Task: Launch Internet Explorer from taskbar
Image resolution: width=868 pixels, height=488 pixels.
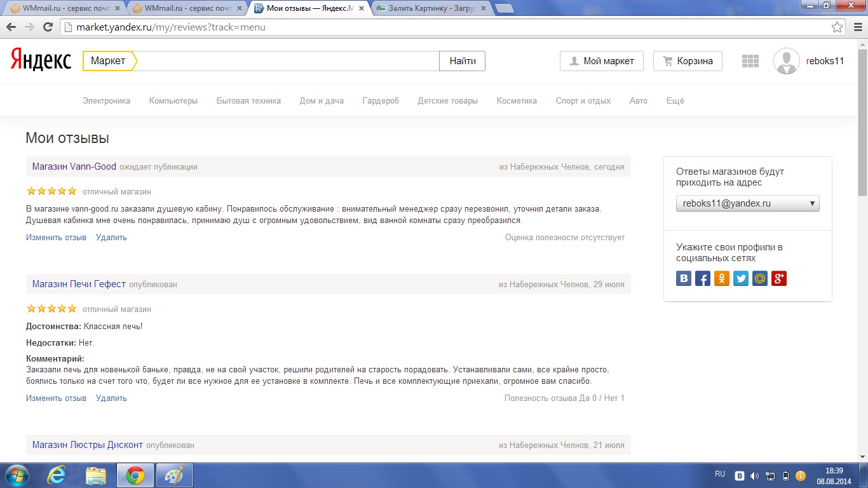Action: tap(57, 475)
